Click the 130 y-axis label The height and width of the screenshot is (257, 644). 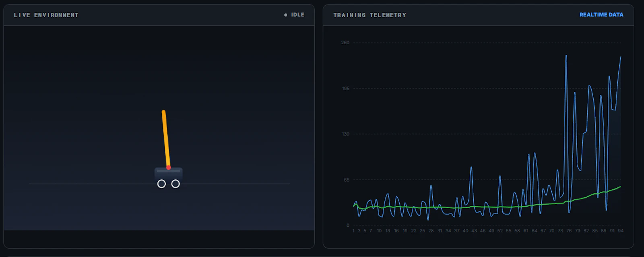coord(346,134)
